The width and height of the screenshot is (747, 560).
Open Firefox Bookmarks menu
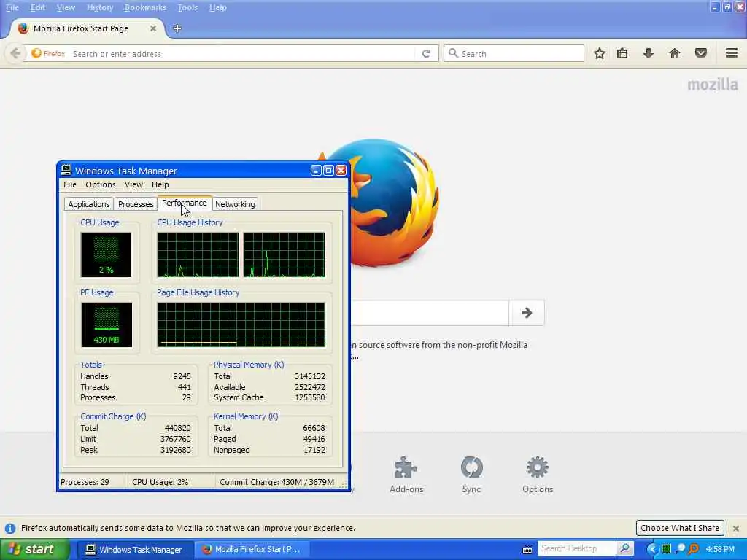click(x=145, y=7)
